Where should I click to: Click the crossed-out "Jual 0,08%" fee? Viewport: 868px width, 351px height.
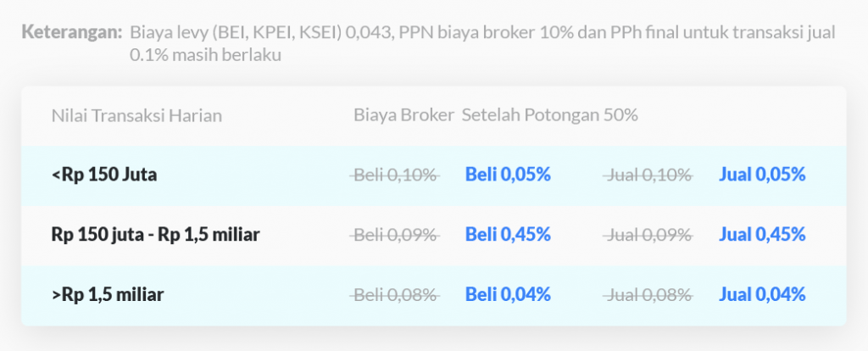point(649,295)
